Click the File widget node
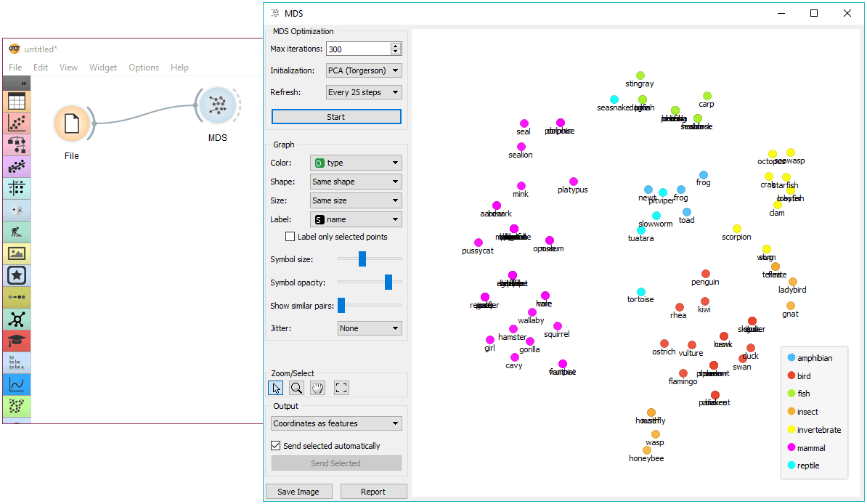867x504 pixels. click(x=72, y=123)
